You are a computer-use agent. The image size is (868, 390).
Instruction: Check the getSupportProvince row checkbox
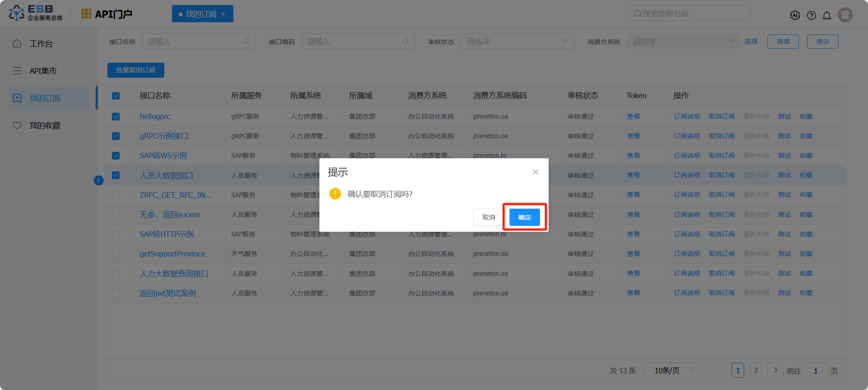point(116,254)
